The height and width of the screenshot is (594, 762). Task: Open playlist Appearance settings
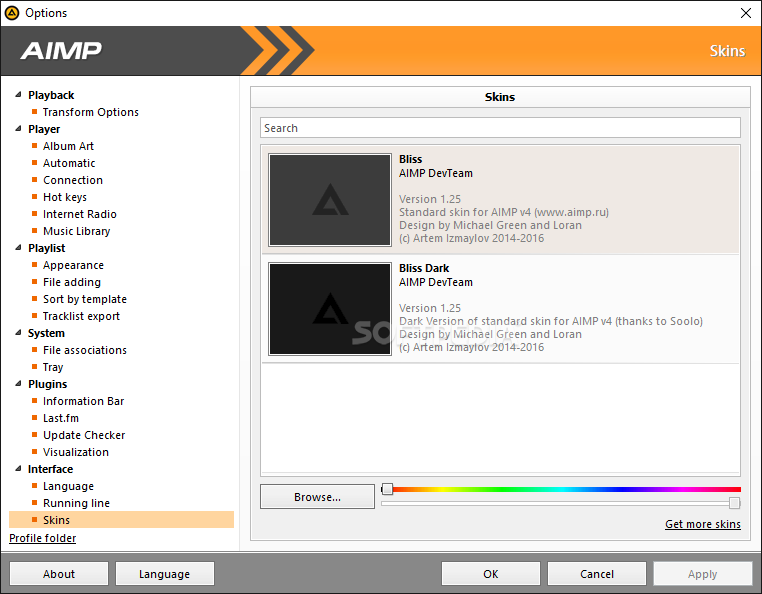pyautogui.click(x=73, y=265)
